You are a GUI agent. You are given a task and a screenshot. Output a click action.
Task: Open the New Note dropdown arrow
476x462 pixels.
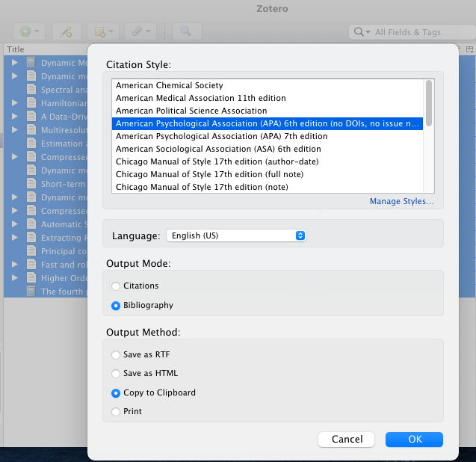click(111, 31)
